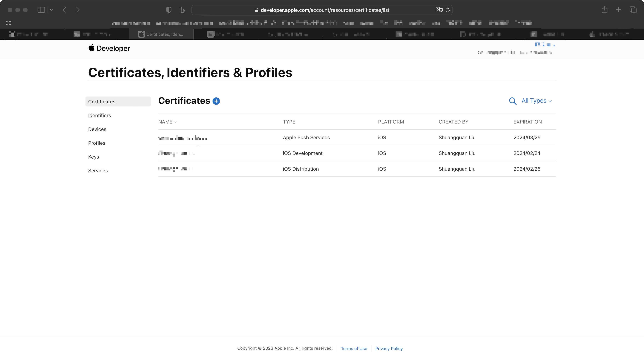The image size is (644, 360).
Task: Click the PLATFORM column header
Action: click(x=391, y=122)
